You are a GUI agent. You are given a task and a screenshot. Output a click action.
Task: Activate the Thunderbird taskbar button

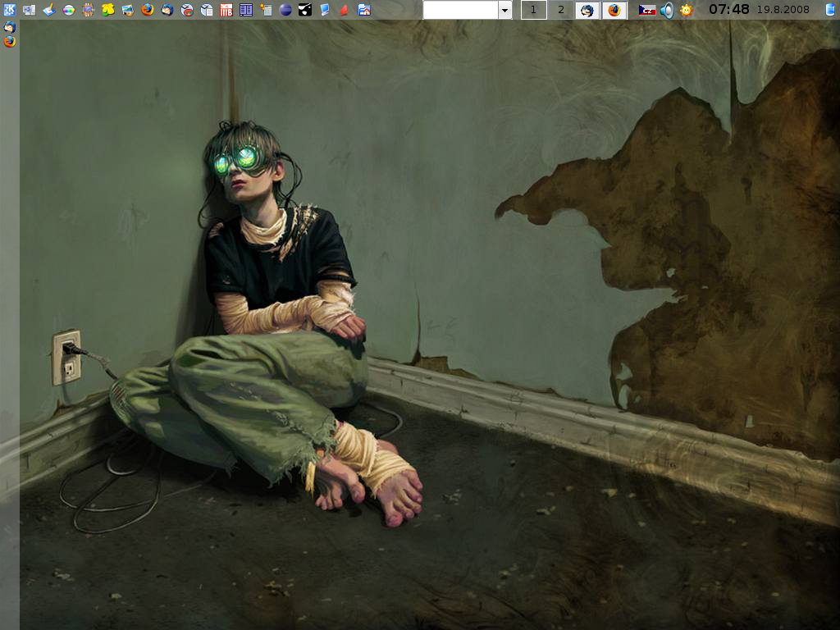point(587,10)
